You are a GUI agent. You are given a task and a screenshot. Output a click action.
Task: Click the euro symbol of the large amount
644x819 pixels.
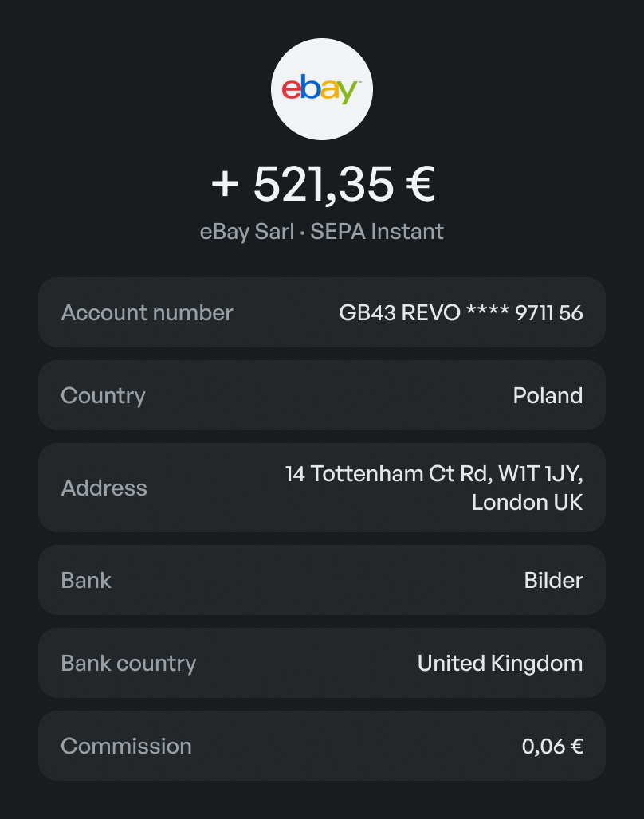419,184
